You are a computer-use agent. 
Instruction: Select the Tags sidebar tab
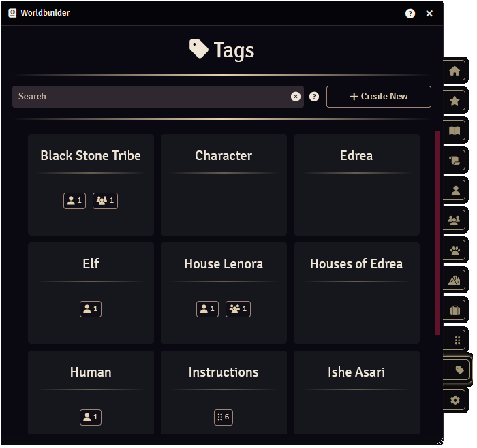[x=459, y=370]
